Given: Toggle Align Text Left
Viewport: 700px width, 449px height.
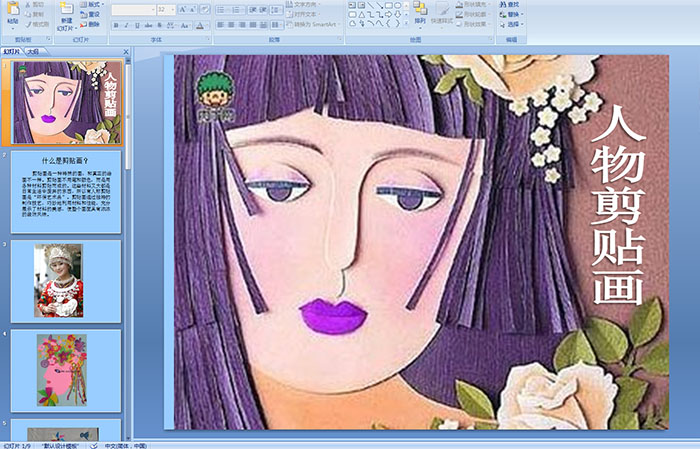Looking at the screenshot, I should point(221,25).
